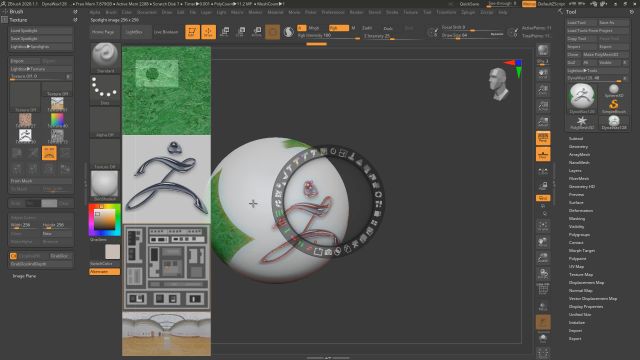The width and height of the screenshot is (640, 360).
Task: Click the Draw mode button in the top shelf
Action: (x=209, y=32)
